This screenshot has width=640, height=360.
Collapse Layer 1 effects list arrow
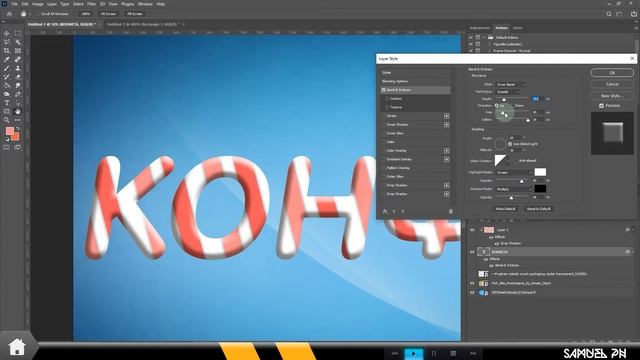(633, 230)
